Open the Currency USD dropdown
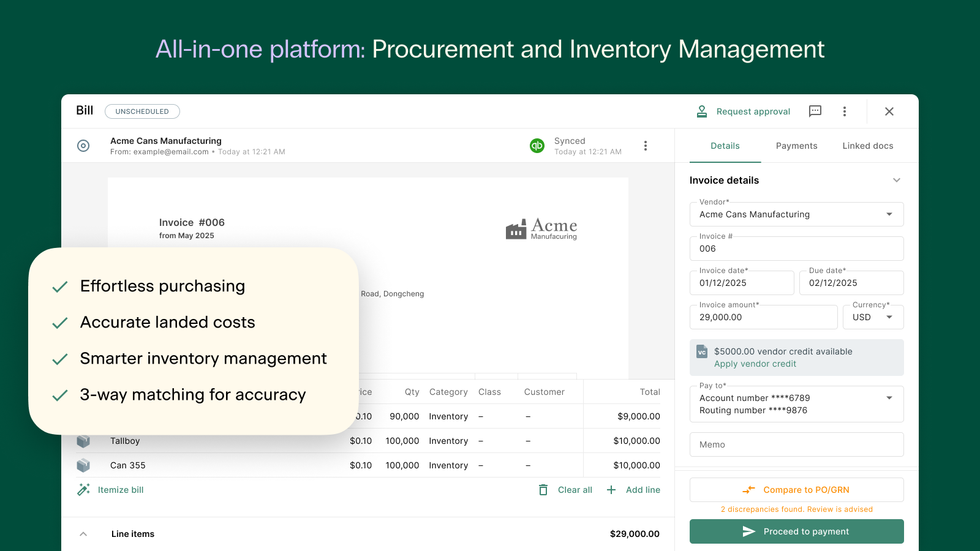 pos(889,317)
